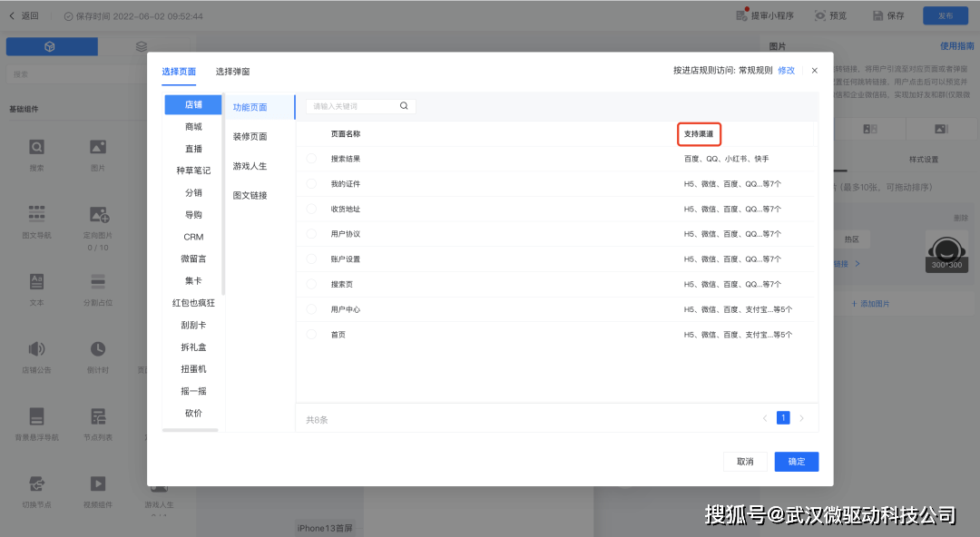Select 直播 in the left category list
Viewport: 980px width, 537px height.
pos(193,149)
